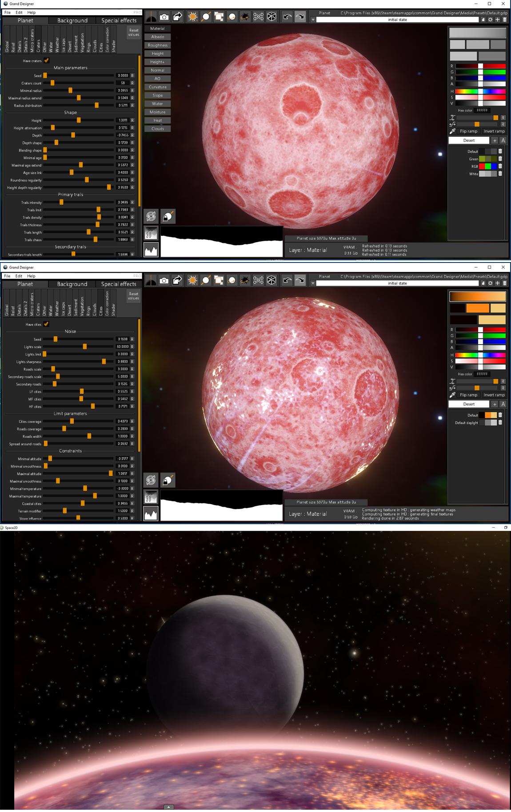Click the preset plus icon in craters window
The height and width of the screenshot is (812, 511).
[497, 20]
